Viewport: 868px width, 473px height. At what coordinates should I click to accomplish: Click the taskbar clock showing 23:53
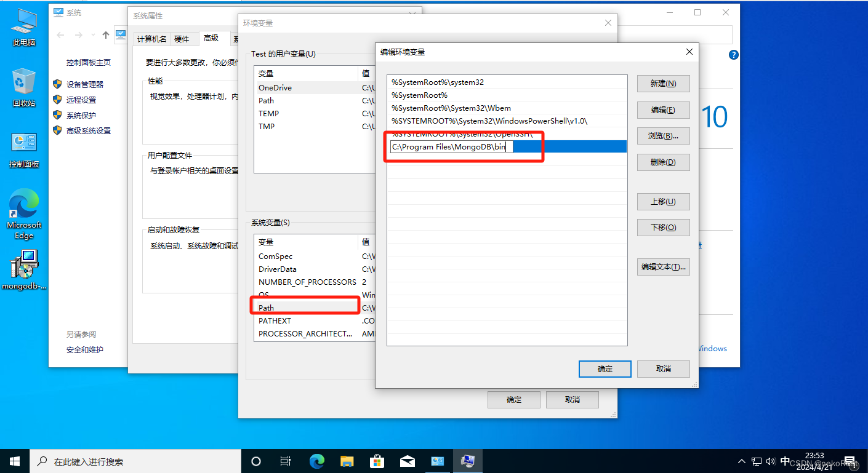(x=814, y=461)
